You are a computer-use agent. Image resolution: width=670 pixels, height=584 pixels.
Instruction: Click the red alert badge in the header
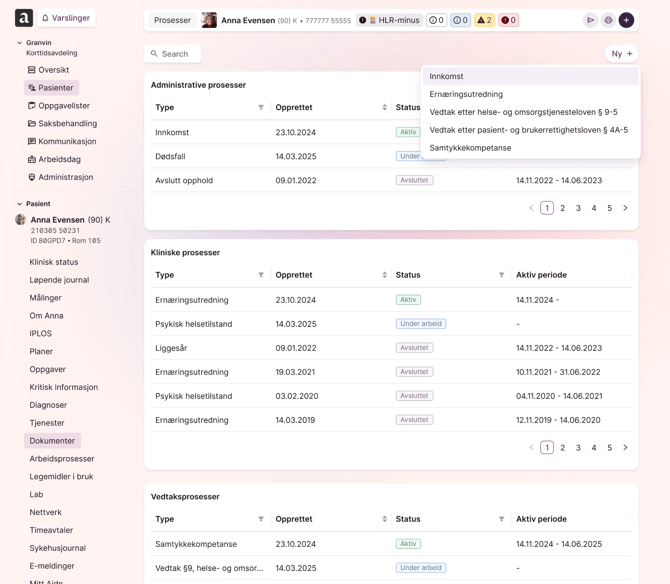point(508,20)
